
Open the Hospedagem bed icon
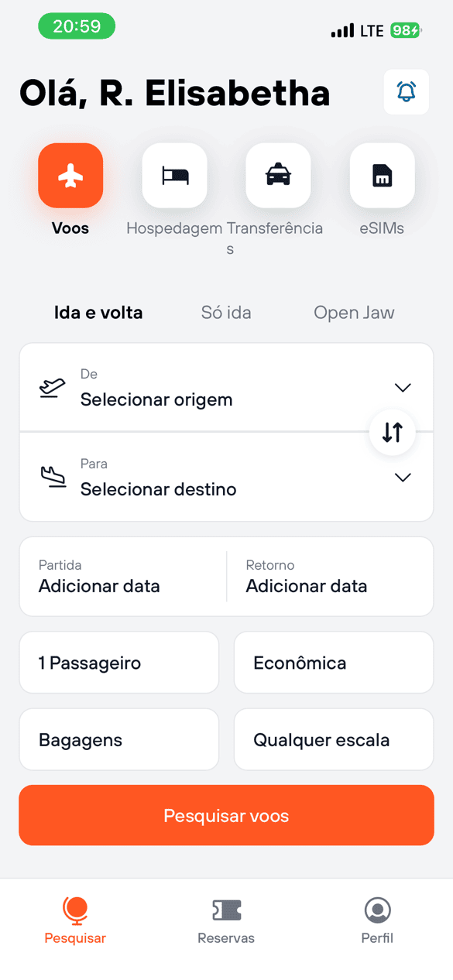[x=174, y=176]
